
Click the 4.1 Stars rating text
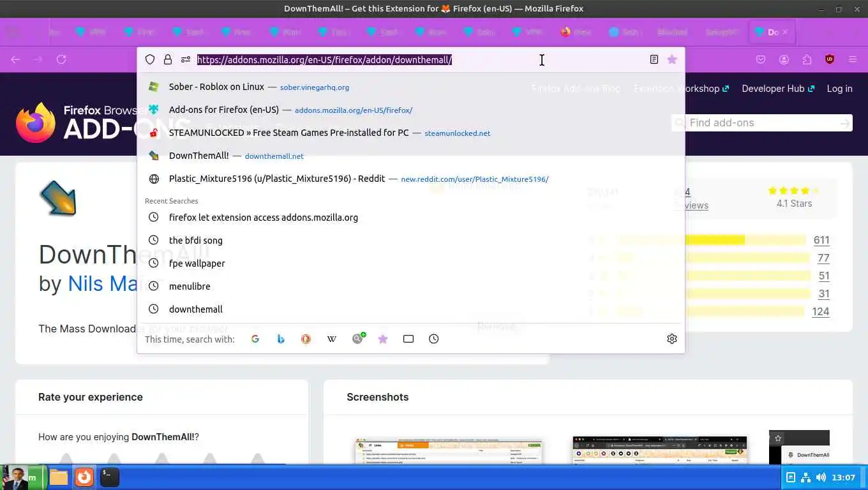(x=794, y=204)
